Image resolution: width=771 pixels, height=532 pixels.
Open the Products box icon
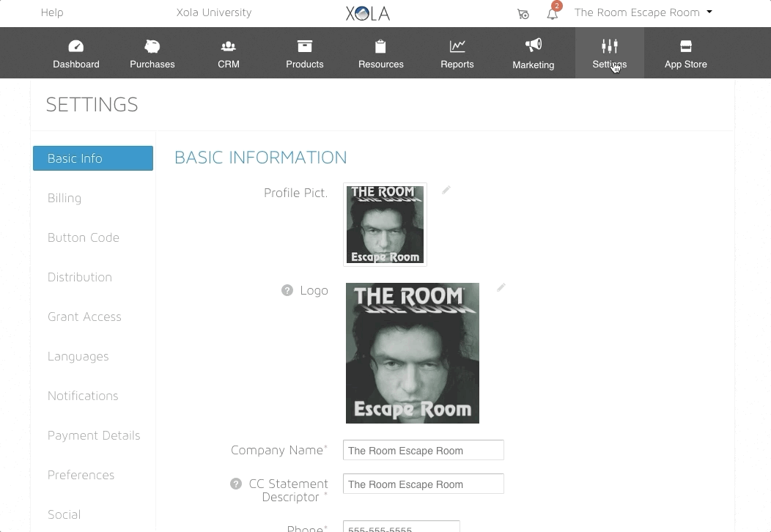305,46
